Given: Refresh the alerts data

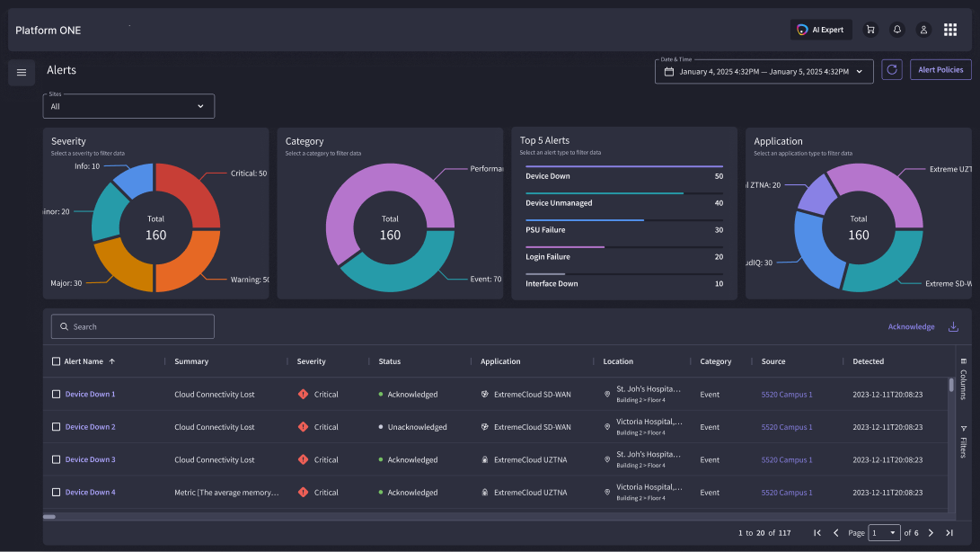Looking at the screenshot, I should [x=892, y=69].
